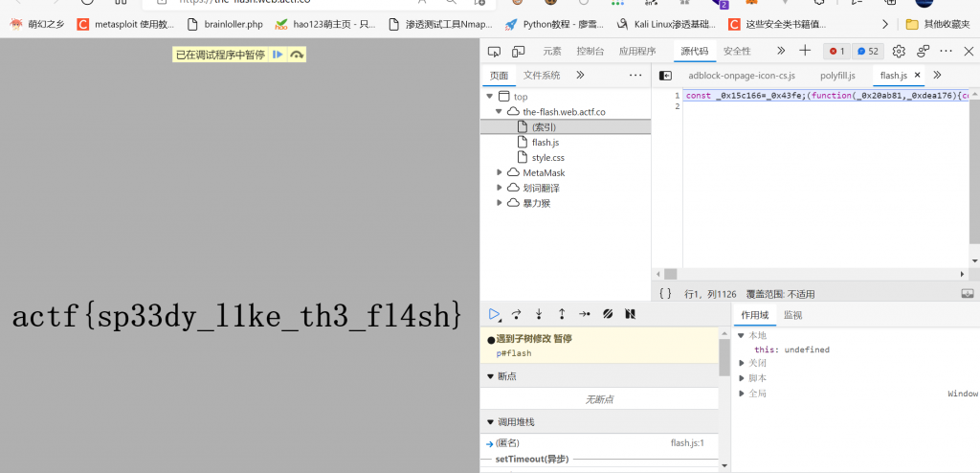The image size is (980, 473).
Task: Expand the 暴力猴 tree node
Action: click(499, 203)
